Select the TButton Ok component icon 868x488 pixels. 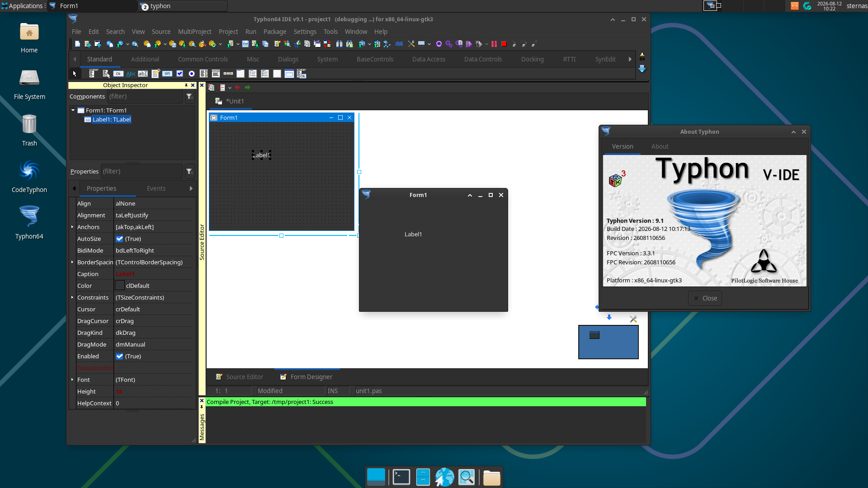click(x=118, y=74)
